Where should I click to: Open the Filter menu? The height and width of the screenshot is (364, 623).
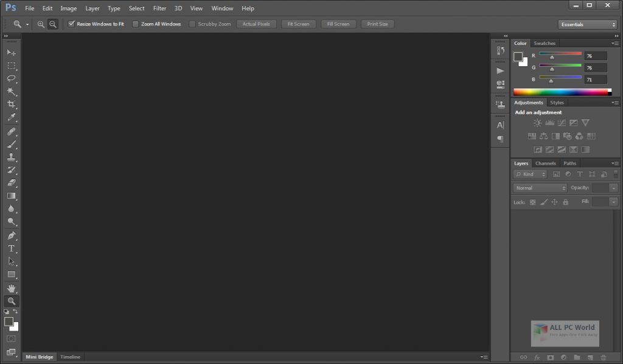tap(160, 9)
